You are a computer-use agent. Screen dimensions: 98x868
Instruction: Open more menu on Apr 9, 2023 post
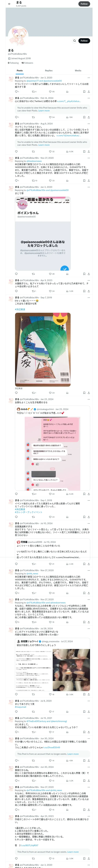click(x=89, y=280)
